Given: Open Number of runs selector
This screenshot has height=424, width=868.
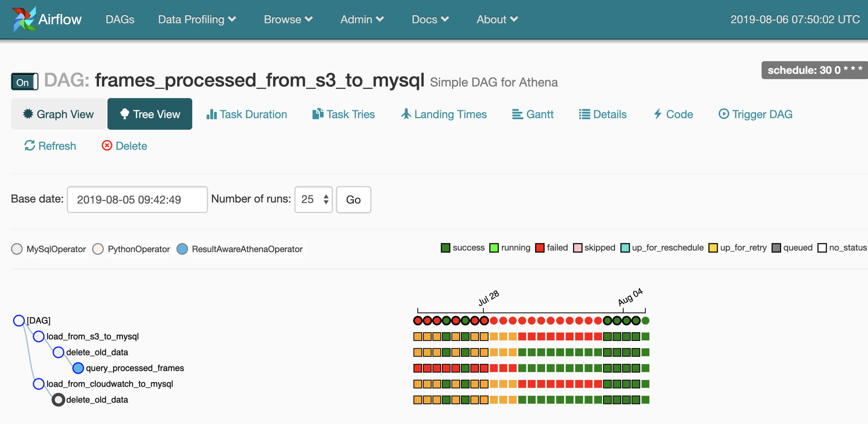Looking at the screenshot, I should point(313,199).
